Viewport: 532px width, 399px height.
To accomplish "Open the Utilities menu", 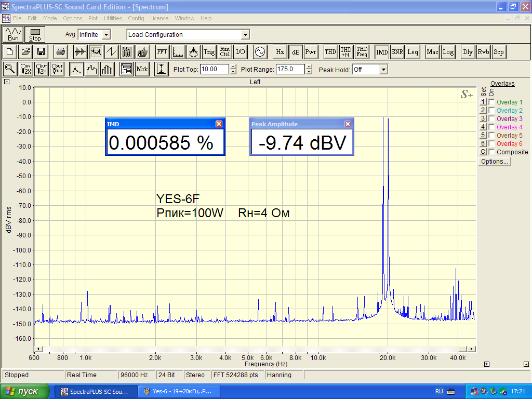I will click(x=113, y=18).
